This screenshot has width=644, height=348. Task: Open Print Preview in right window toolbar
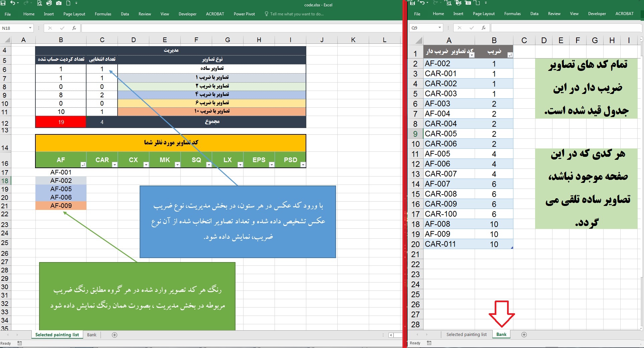point(448,3)
